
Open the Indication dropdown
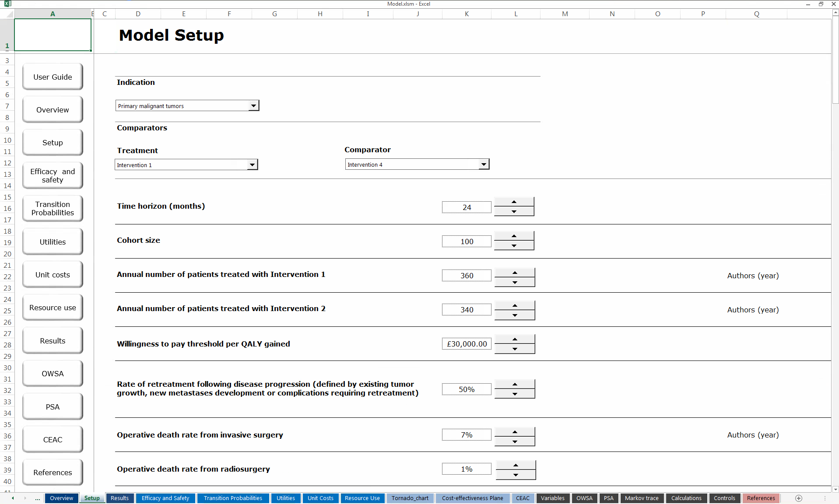(x=253, y=105)
